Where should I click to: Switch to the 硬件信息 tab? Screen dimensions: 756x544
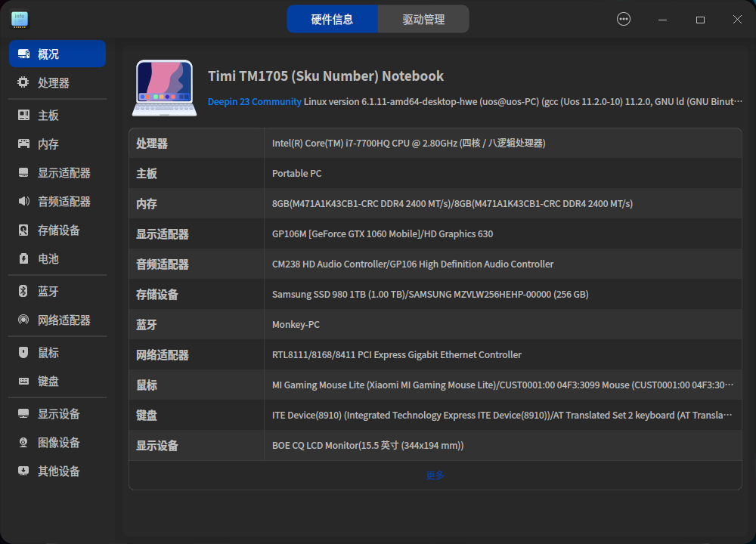point(332,20)
